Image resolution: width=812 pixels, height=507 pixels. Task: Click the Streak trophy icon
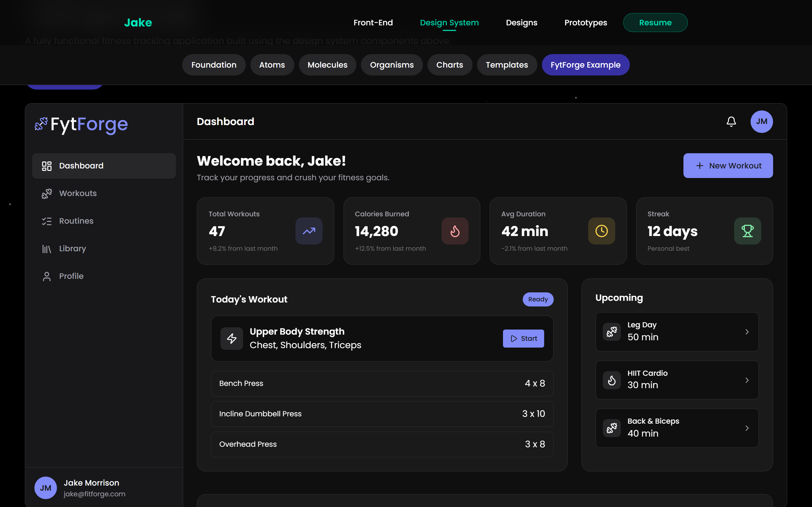coord(747,231)
